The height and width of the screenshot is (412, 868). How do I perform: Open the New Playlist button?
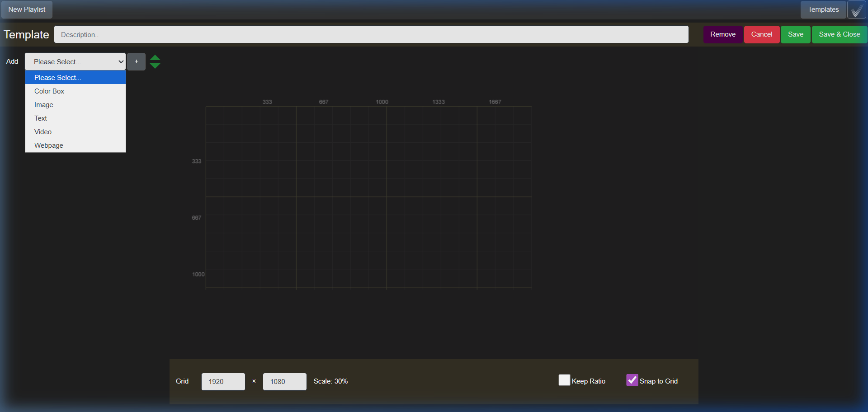pos(27,9)
